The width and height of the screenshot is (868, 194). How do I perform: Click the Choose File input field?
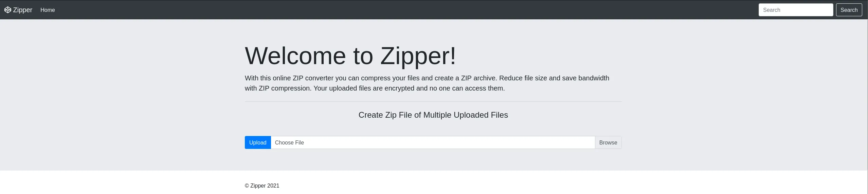click(x=433, y=142)
